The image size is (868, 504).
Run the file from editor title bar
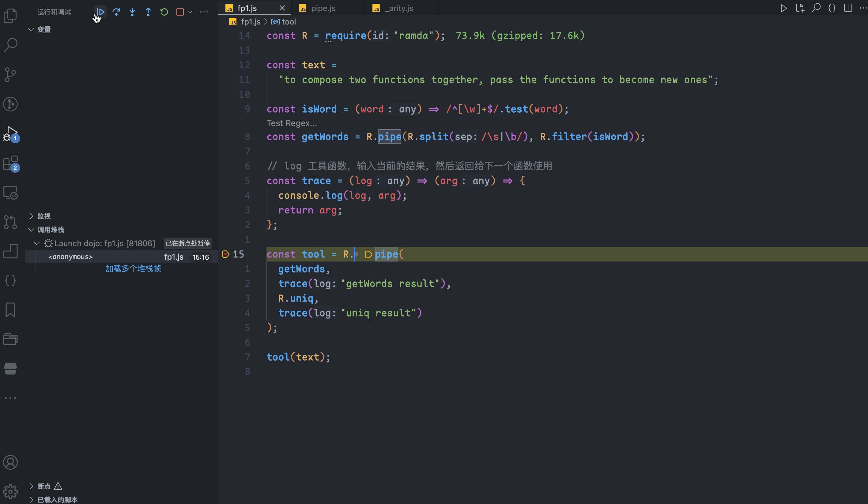(783, 8)
